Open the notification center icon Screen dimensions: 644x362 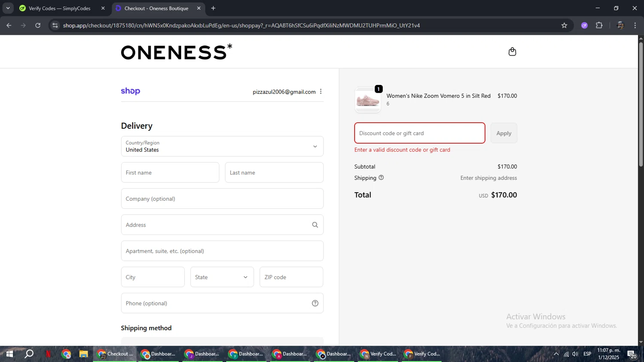632,354
